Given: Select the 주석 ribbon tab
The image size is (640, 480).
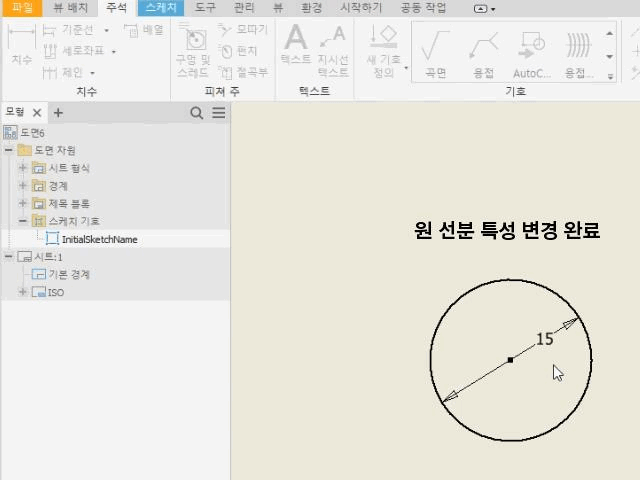Looking at the screenshot, I should coord(116,8).
